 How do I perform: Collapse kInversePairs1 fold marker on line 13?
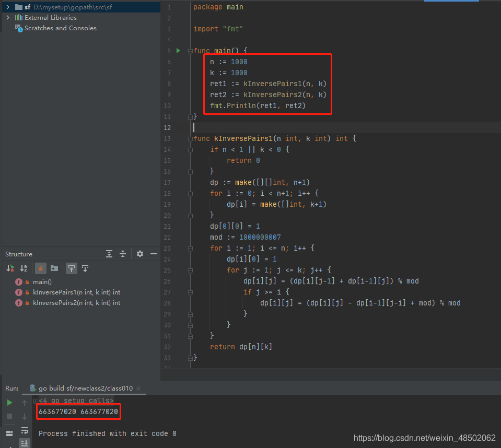point(190,138)
